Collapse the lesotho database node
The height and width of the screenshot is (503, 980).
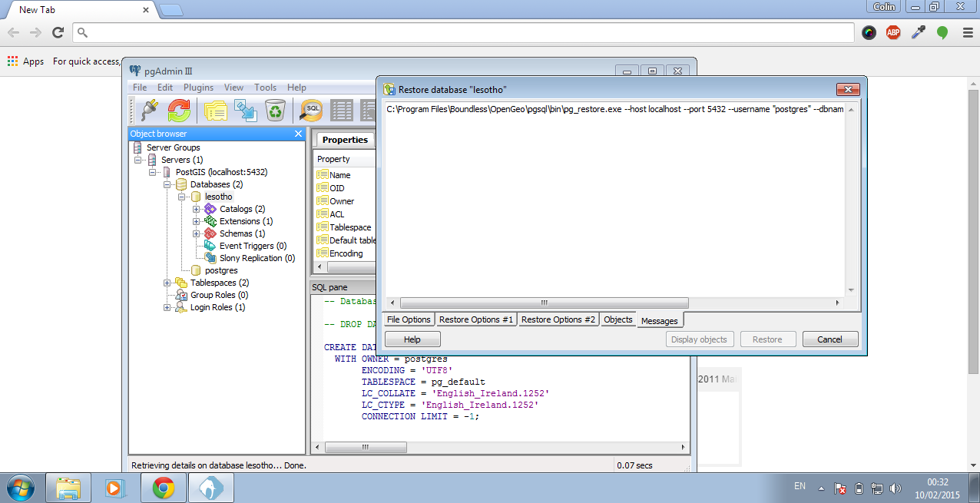coord(182,197)
